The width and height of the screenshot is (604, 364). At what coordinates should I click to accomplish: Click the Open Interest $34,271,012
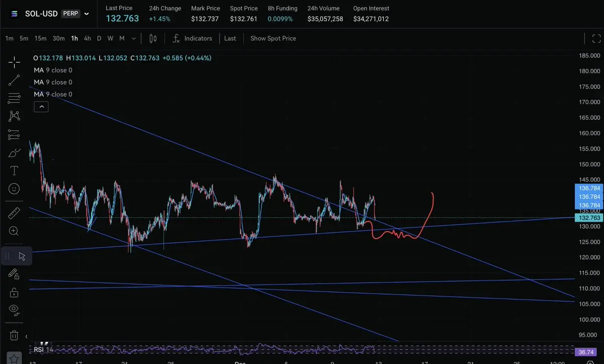tap(371, 19)
